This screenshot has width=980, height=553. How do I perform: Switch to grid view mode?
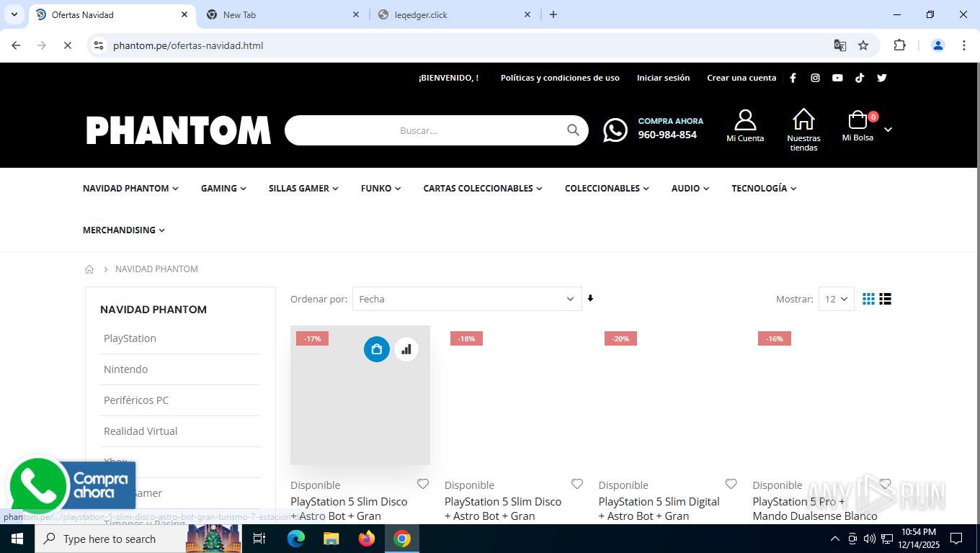[869, 299]
